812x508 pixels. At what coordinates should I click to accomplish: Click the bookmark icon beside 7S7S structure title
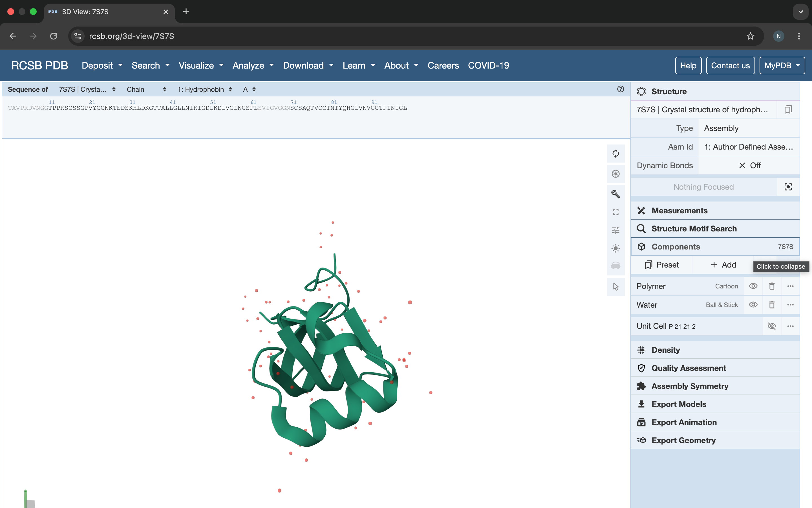pos(788,110)
